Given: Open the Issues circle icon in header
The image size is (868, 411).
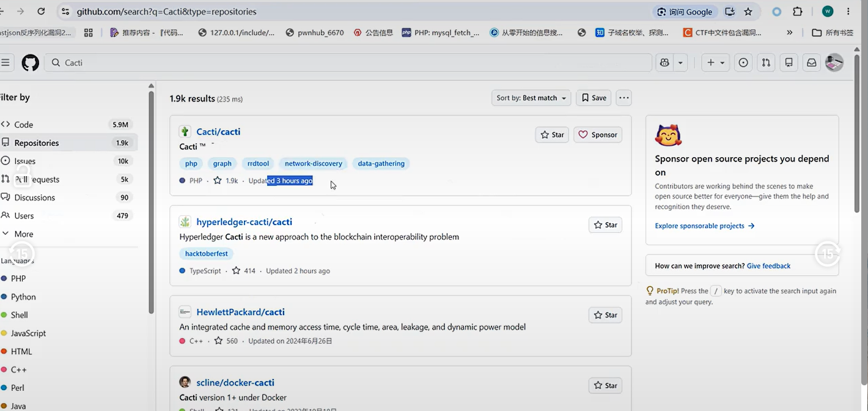Looking at the screenshot, I should [x=743, y=62].
